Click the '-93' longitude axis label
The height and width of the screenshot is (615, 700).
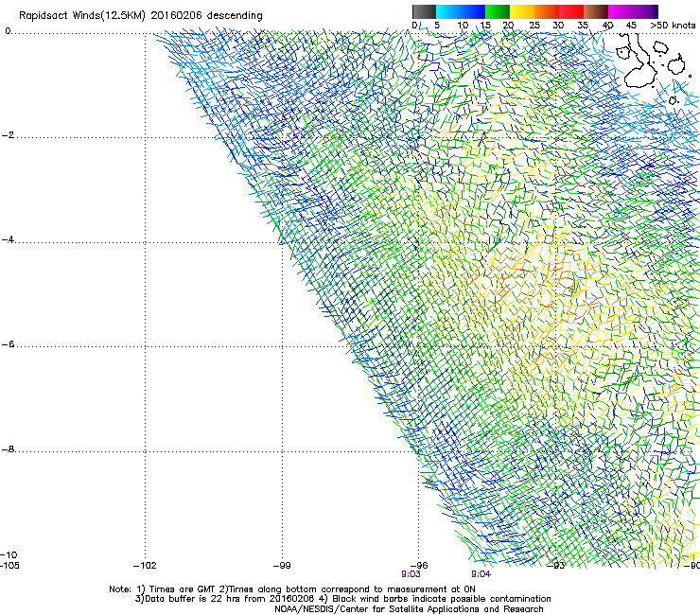click(x=556, y=566)
